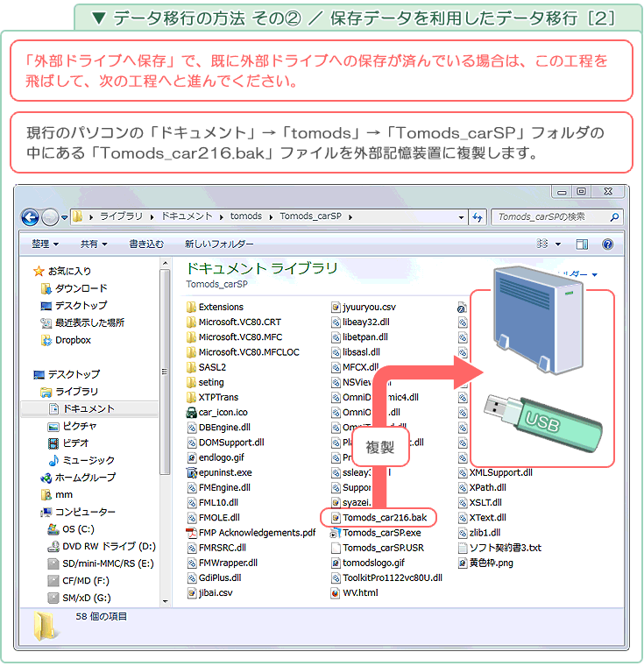
Task: Select ソフト契約書3.txt file
Action: (x=499, y=548)
